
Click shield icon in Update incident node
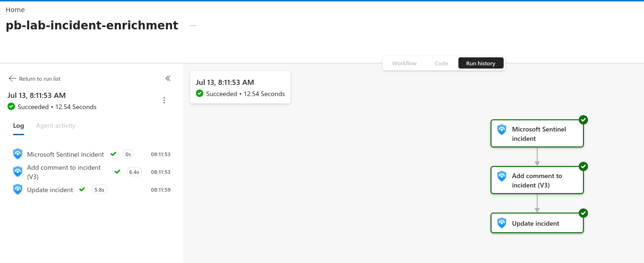pyautogui.click(x=502, y=223)
